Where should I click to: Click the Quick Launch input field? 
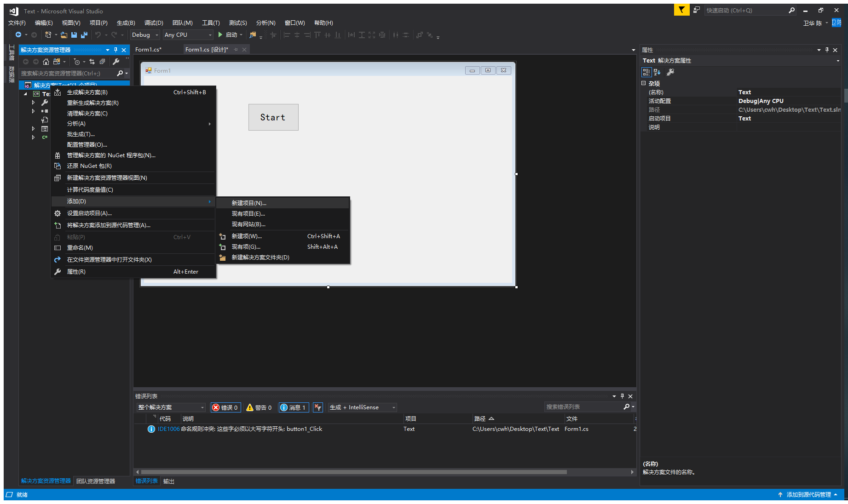[745, 10]
